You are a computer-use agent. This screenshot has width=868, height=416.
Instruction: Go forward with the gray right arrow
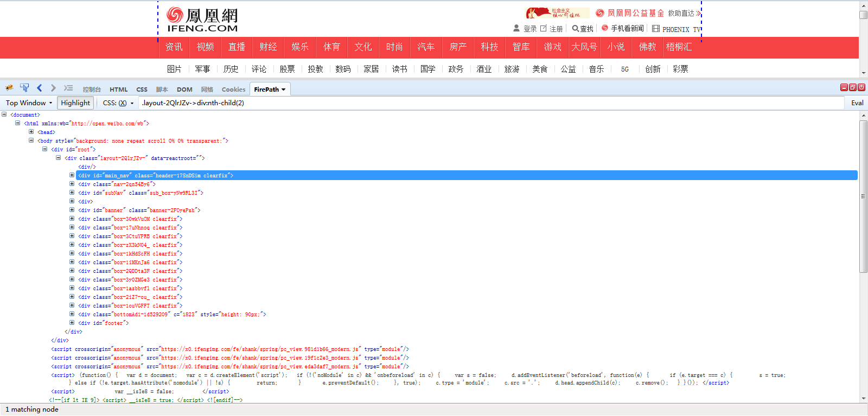(53, 88)
